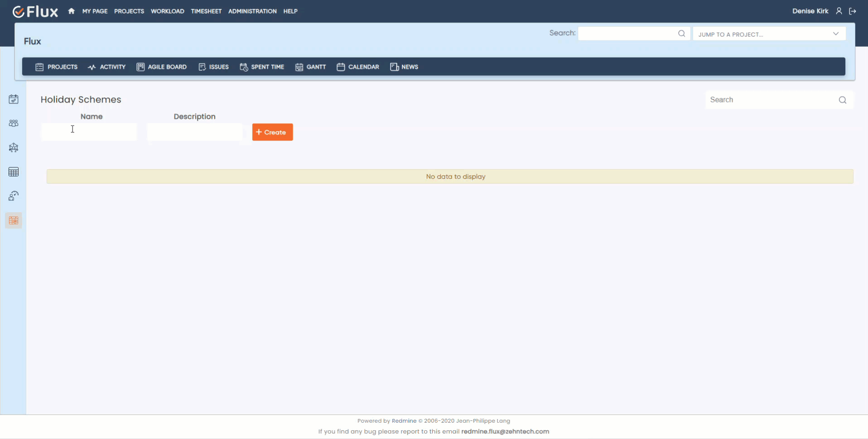Click the calendar checkmark sidebar icon
The image size is (868, 439).
(x=14, y=99)
